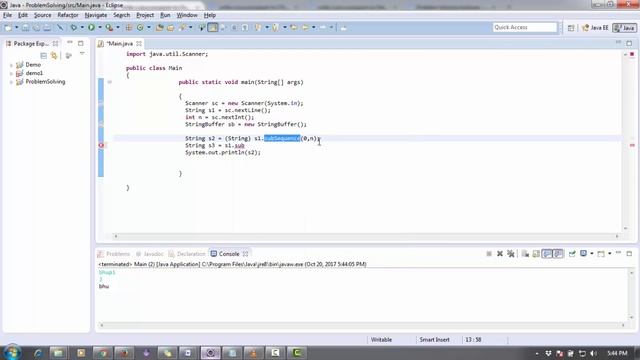The image size is (640, 360).
Task: Click Remove Launch in console toolbar
Action: coord(500,254)
